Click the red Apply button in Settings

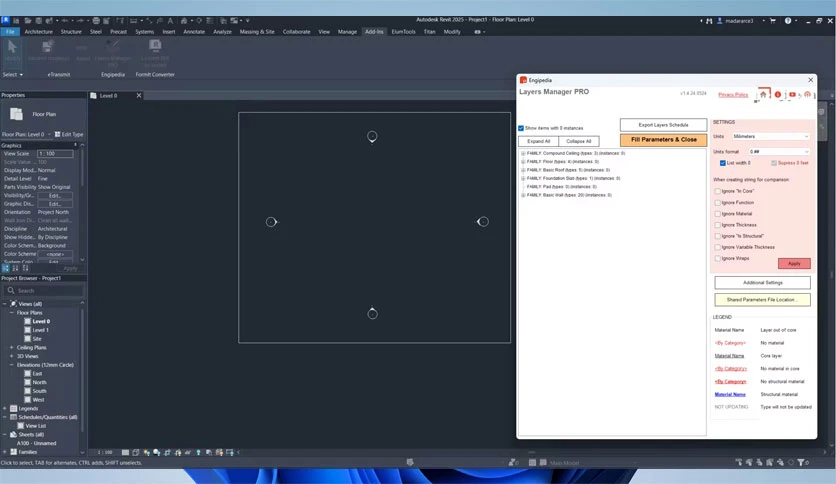tap(794, 263)
